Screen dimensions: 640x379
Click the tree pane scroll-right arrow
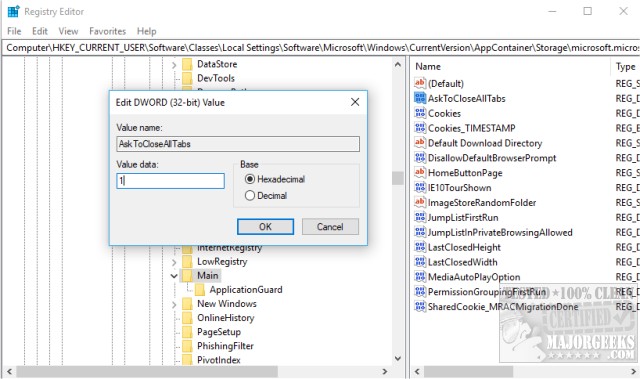click(x=384, y=371)
